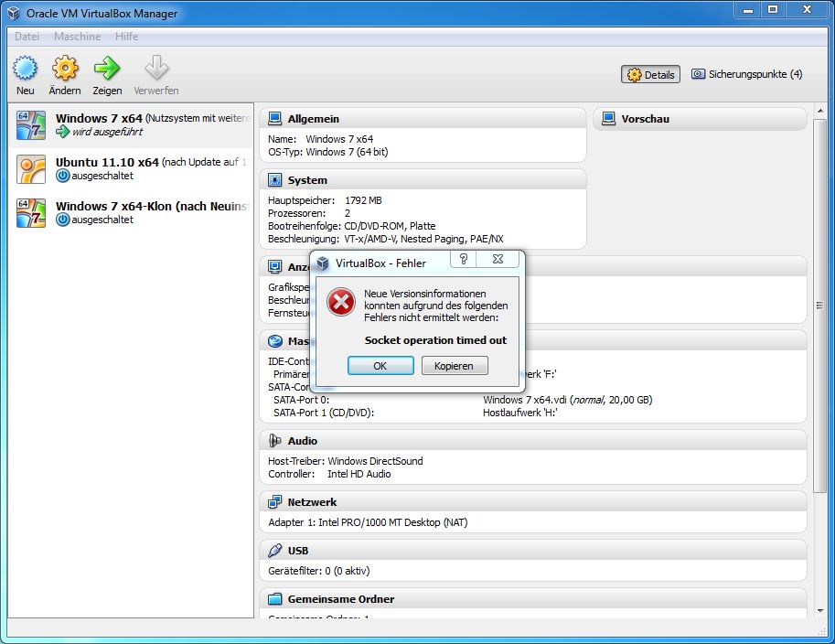Click the System section header

(x=423, y=180)
